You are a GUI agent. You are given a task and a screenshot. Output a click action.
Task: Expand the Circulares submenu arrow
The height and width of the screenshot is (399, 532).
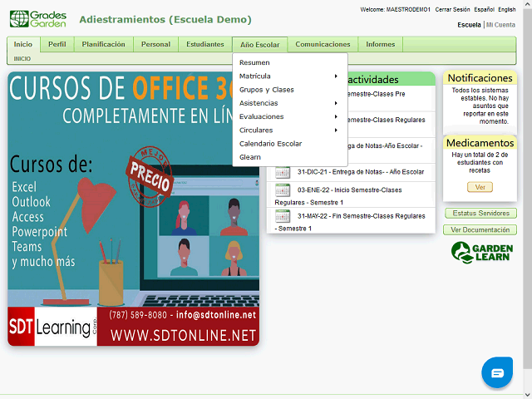(x=336, y=131)
